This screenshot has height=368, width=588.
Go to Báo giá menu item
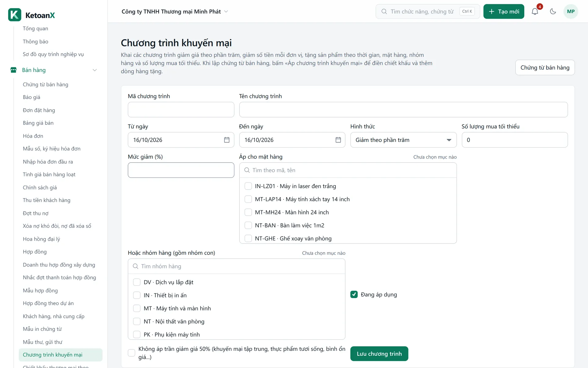pyautogui.click(x=32, y=97)
